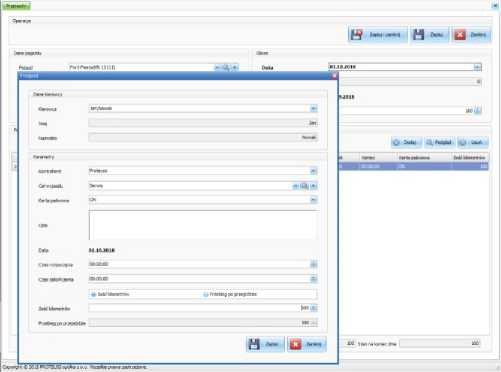Expand the Karta paliwowa dropdown

point(313,200)
